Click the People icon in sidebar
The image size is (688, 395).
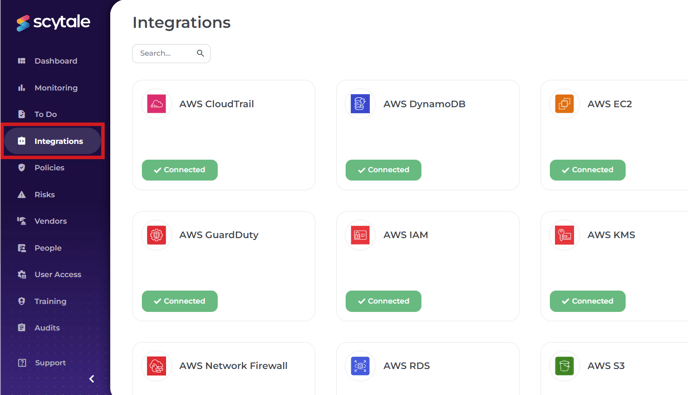coord(22,248)
